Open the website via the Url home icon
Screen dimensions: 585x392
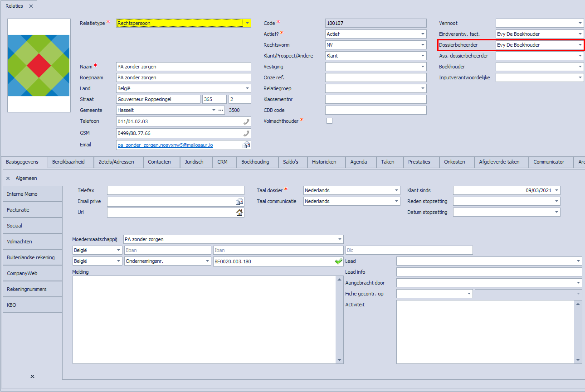(239, 213)
